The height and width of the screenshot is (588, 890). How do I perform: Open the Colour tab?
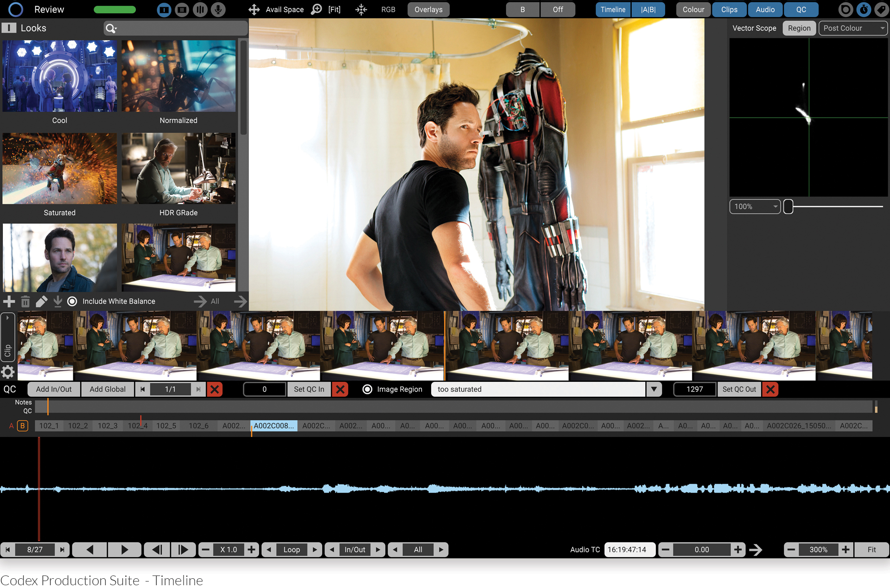pyautogui.click(x=693, y=10)
